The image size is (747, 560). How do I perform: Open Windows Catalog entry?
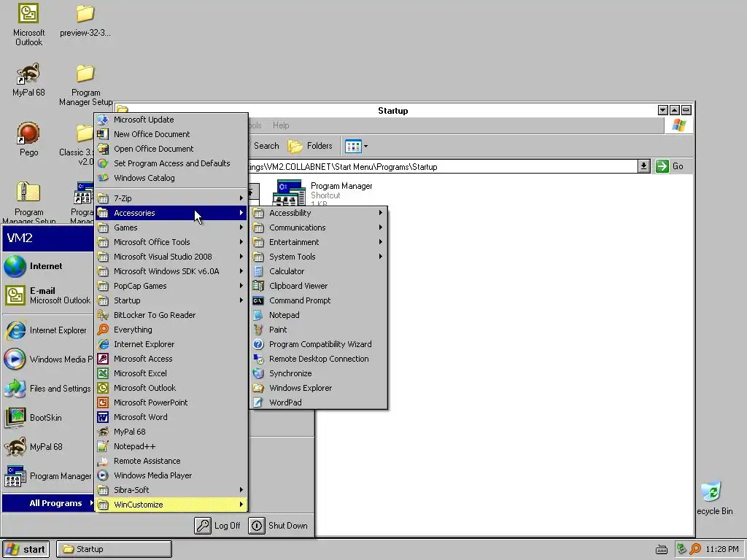pyautogui.click(x=171, y=178)
